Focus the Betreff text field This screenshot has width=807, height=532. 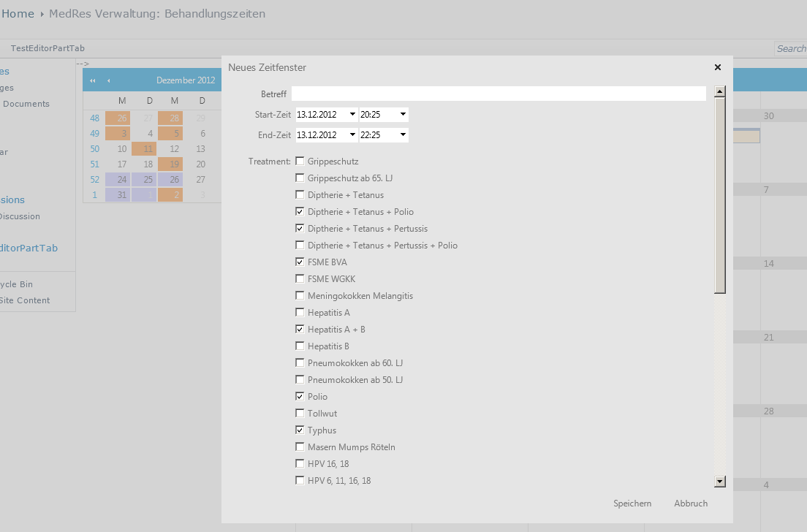(499, 94)
